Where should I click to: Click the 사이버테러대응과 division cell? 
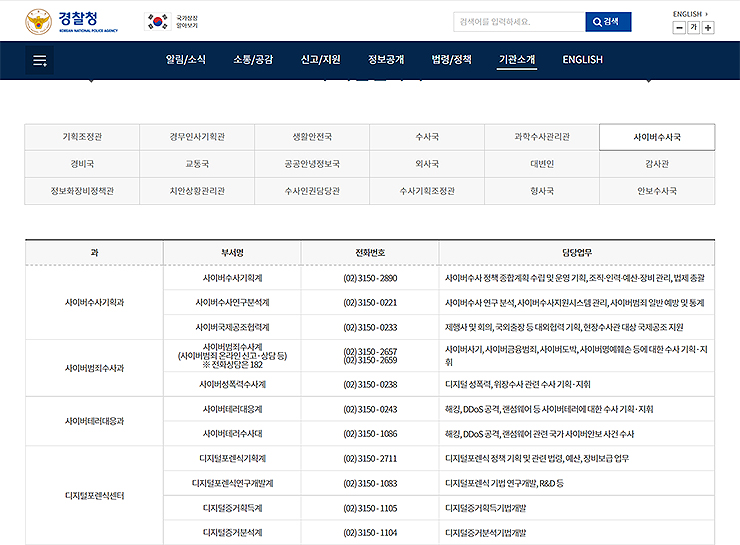[94, 421]
